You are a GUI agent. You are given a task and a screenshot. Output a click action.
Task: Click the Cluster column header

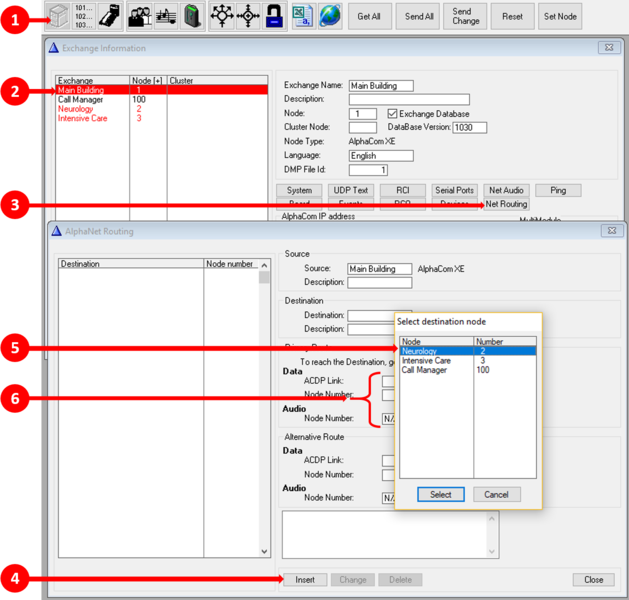coord(217,80)
